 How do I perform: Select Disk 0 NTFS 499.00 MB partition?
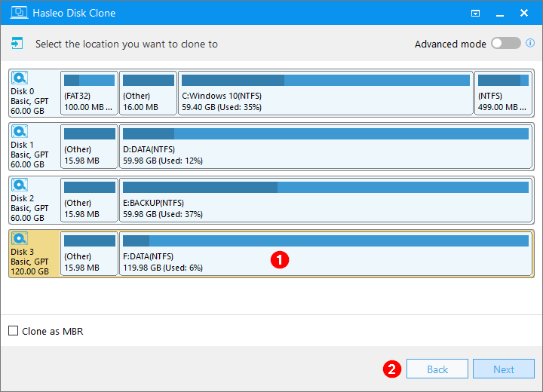pos(503,93)
